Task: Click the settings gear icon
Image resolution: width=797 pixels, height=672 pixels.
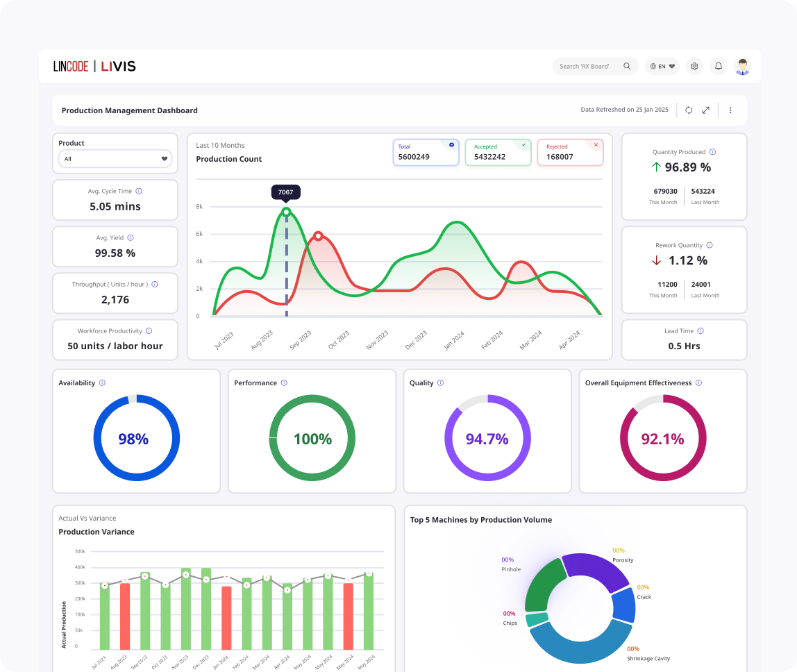Action: click(694, 67)
